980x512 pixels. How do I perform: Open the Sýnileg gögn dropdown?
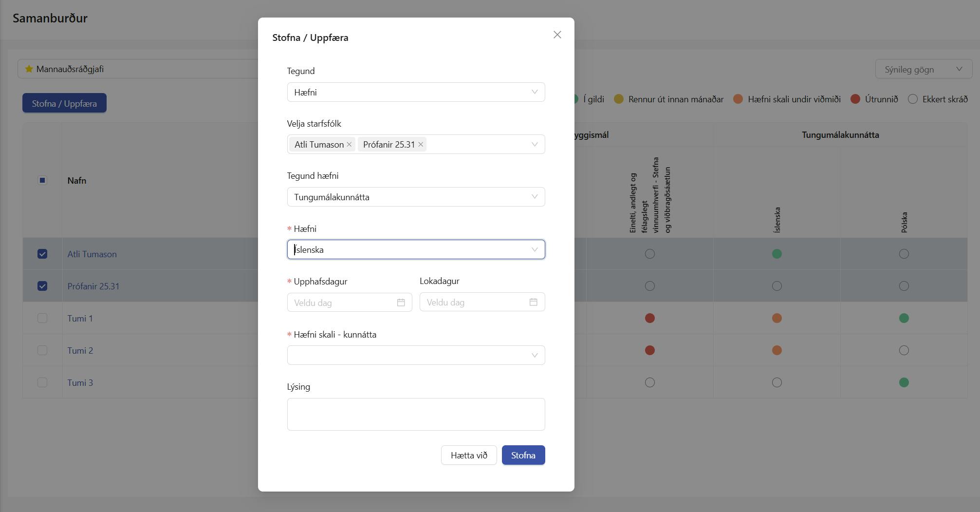923,69
